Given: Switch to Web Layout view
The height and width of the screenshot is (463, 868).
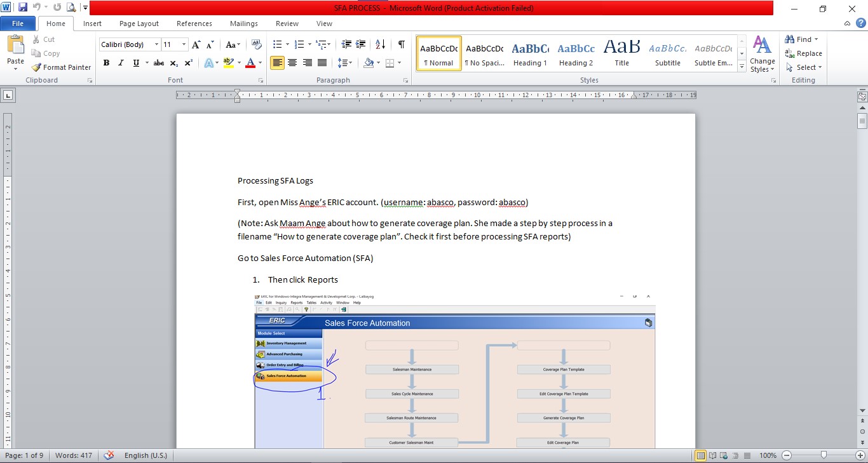Looking at the screenshot, I should pyautogui.click(x=724, y=455).
